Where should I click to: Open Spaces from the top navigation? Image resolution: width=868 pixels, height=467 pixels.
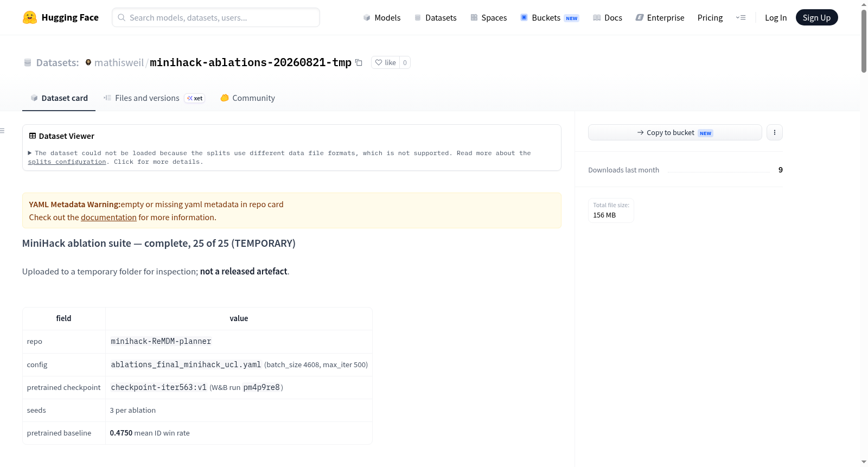(488, 17)
